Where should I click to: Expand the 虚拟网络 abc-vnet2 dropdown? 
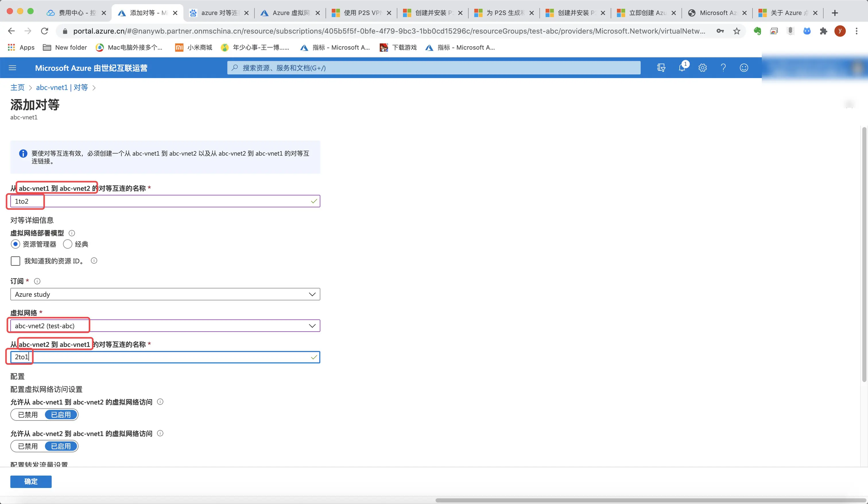coord(165,326)
